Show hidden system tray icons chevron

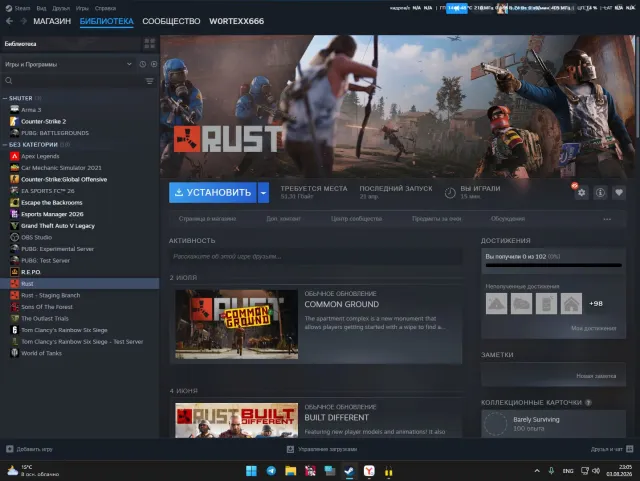pyautogui.click(x=537, y=471)
